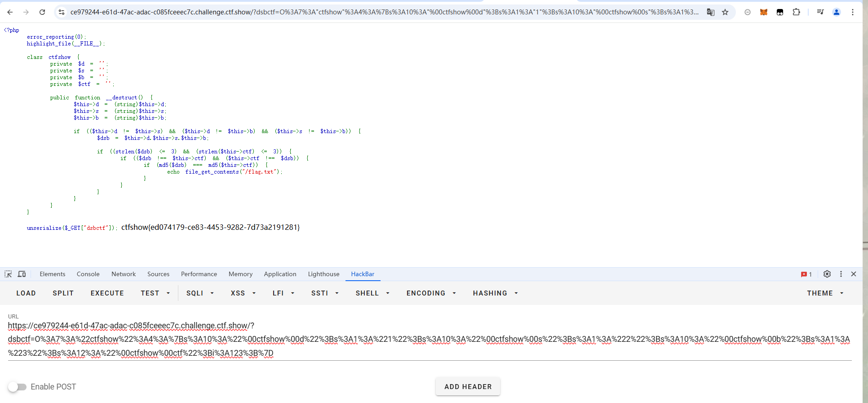Click the ADD HEADER button
This screenshot has height=403, width=868.
pyautogui.click(x=468, y=387)
